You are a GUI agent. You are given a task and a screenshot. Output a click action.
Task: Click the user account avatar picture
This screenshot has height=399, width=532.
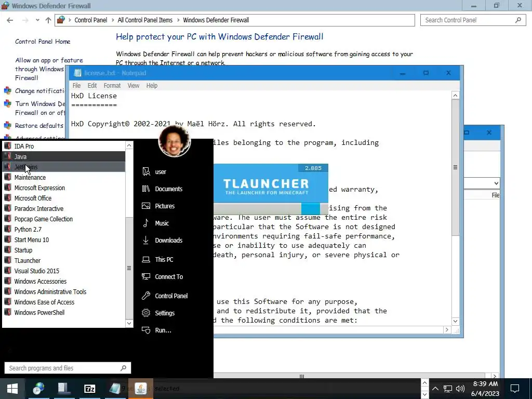pyautogui.click(x=175, y=141)
